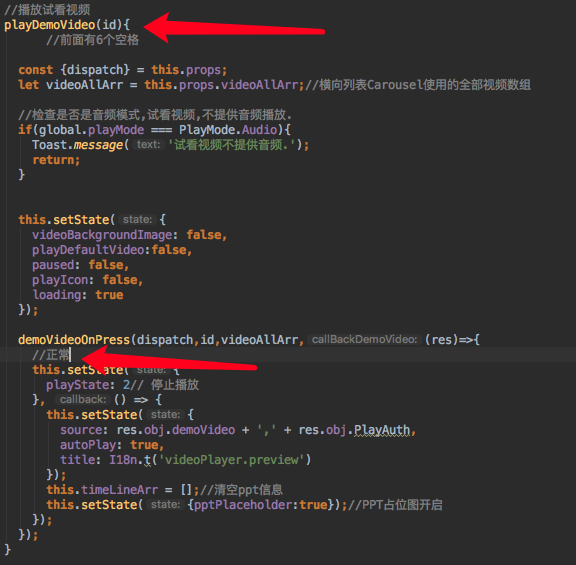Click 'let' keyword before videoAllArr
This screenshot has width=576, height=565.
pyautogui.click(x=29, y=85)
